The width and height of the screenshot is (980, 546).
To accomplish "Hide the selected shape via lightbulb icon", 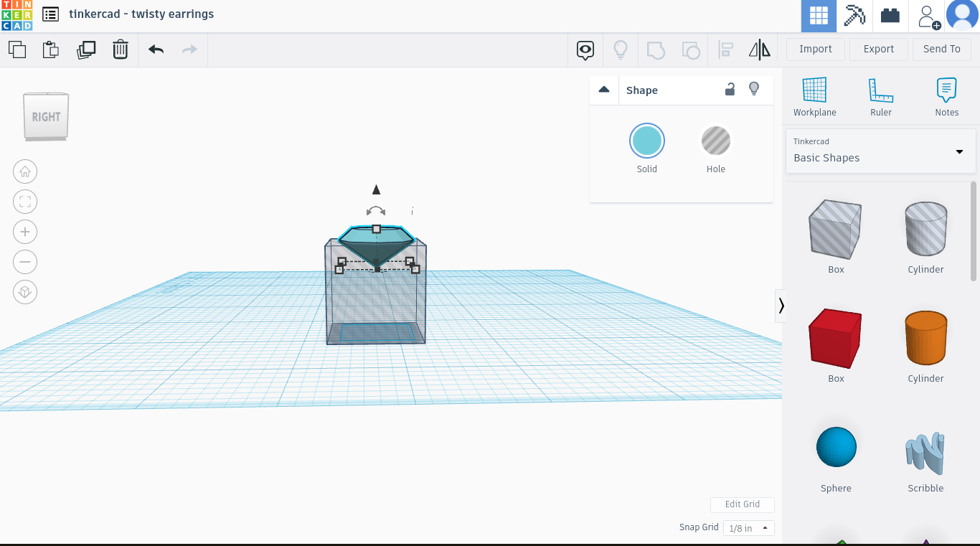I will click(x=754, y=89).
